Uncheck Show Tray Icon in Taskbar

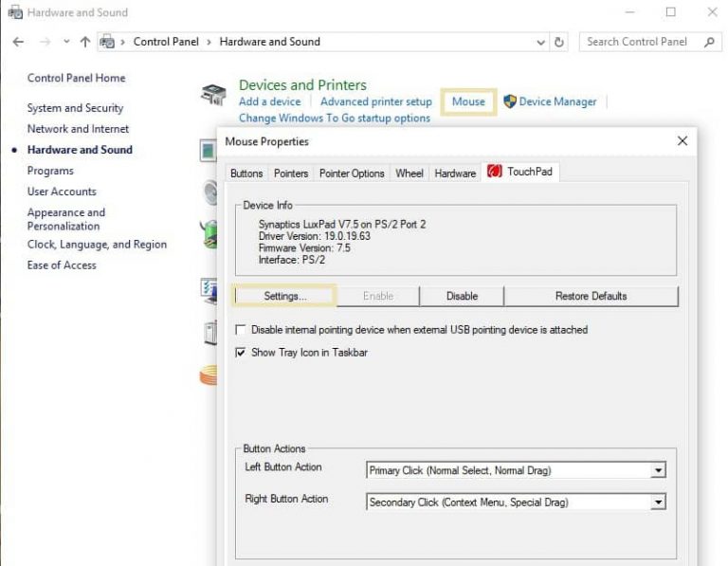tap(241, 353)
